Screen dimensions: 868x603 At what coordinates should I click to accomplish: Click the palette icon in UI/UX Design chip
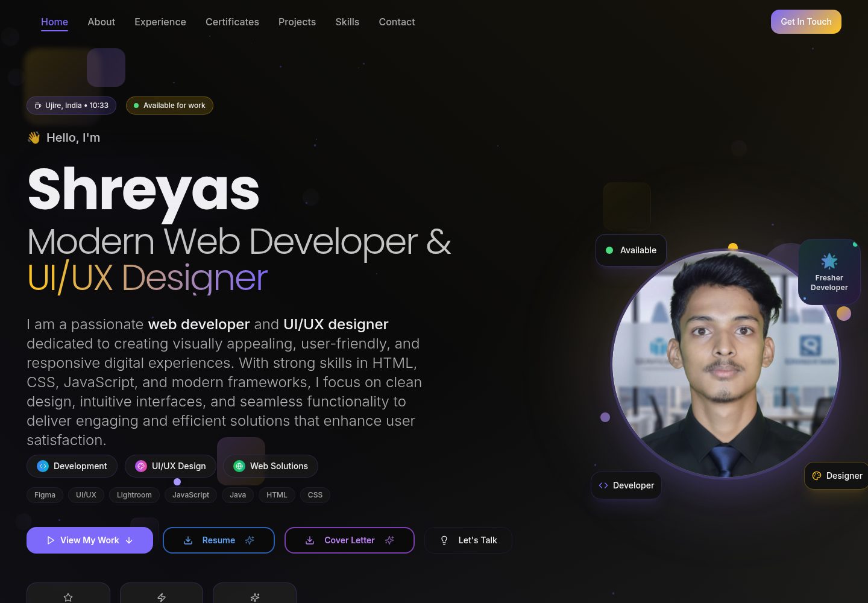pos(141,466)
